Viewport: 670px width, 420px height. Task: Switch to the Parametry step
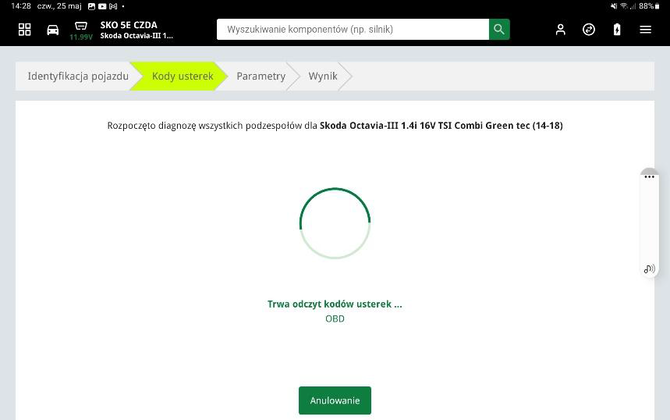tap(261, 76)
